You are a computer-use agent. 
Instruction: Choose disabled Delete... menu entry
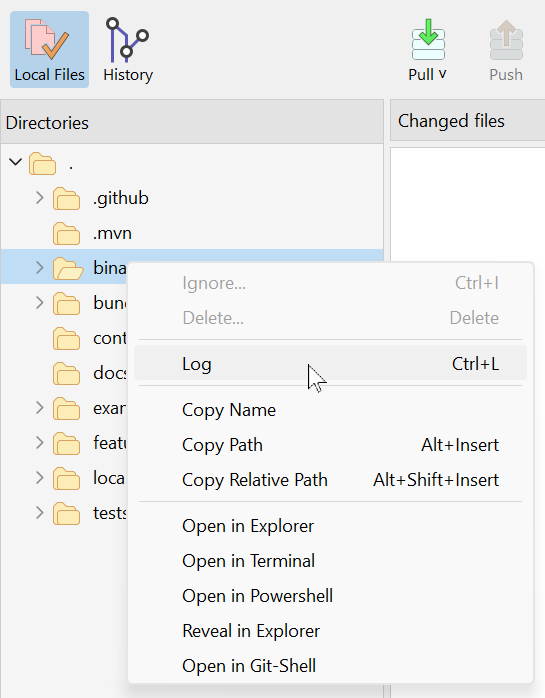tap(330, 318)
